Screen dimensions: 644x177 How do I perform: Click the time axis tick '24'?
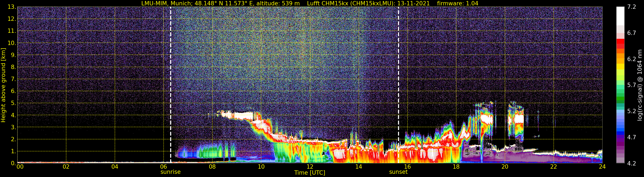tap(602, 167)
